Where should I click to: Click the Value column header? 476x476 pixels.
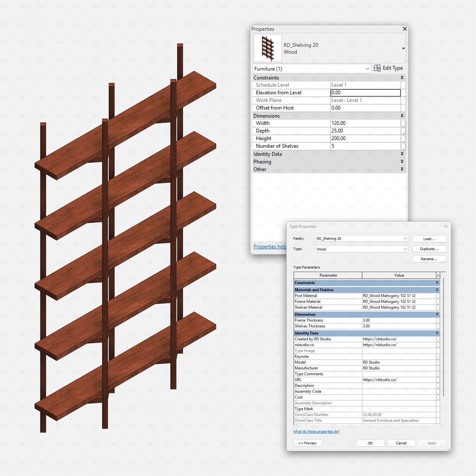coord(399,275)
